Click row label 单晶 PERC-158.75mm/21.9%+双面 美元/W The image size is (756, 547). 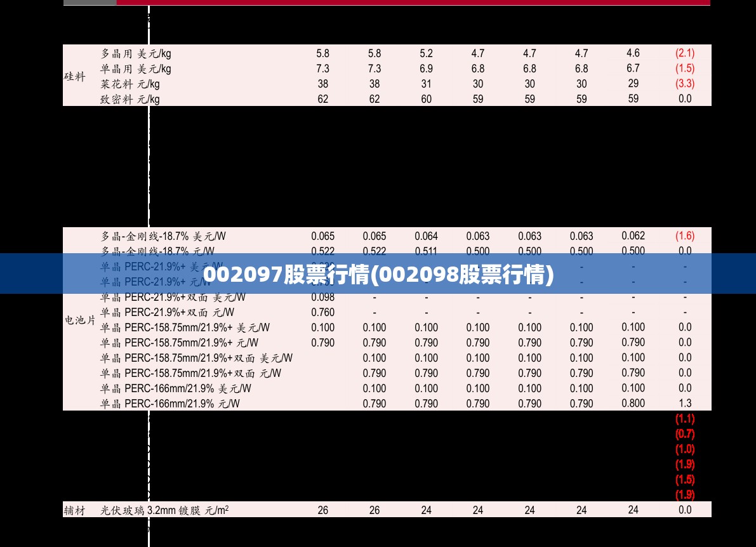tap(196, 358)
